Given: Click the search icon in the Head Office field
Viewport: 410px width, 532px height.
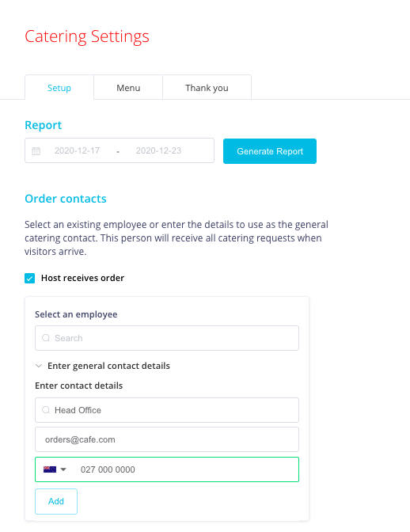Looking at the screenshot, I should (46, 410).
